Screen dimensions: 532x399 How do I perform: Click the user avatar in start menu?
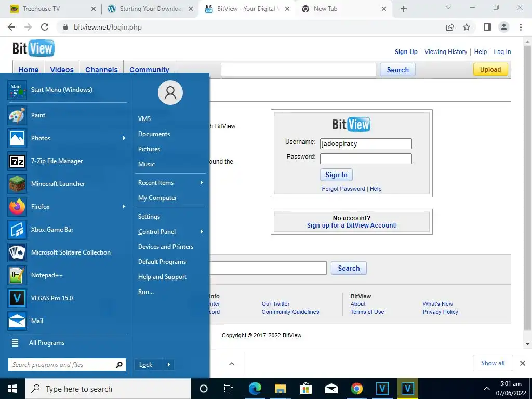(x=170, y=92)
